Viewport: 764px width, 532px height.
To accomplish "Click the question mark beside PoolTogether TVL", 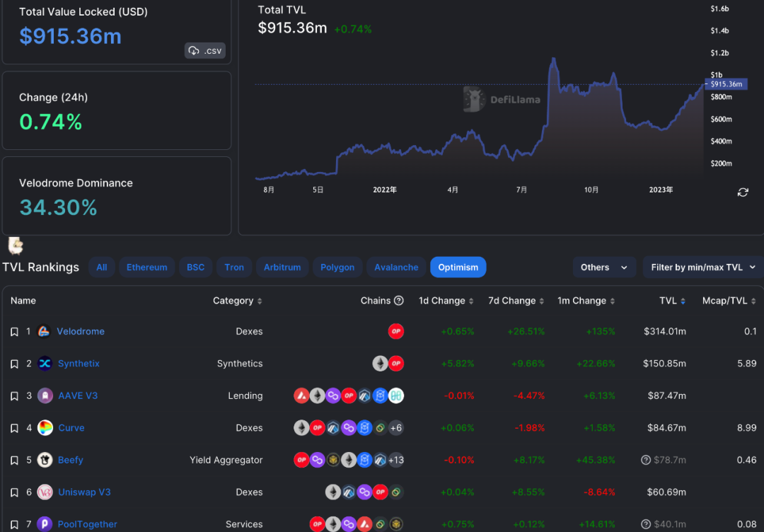I will point(646,524).
